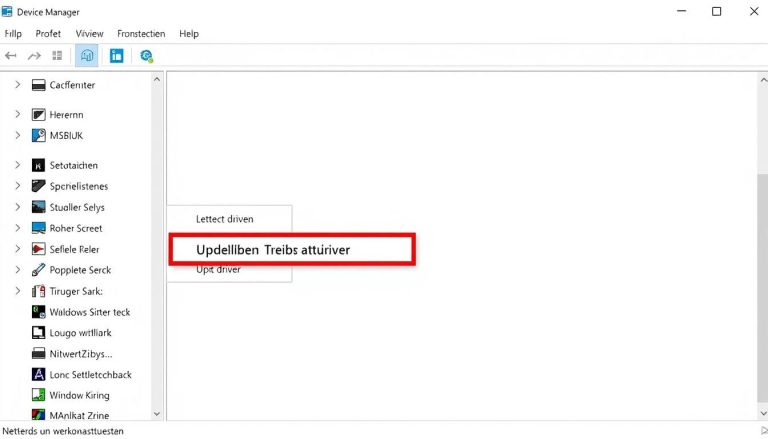Click the Sefiele Reler device icon
This screenshot has width=768, height=439.
pyautogui.click(x=39, y=249)
